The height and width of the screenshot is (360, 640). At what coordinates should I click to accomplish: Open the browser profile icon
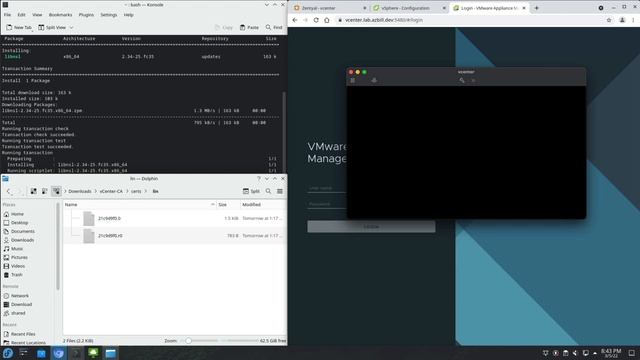622,20
